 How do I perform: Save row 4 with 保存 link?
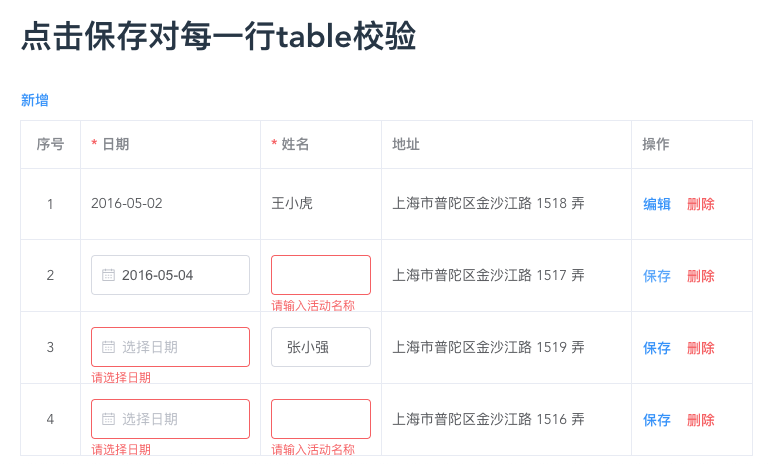[x=657, y=420]
